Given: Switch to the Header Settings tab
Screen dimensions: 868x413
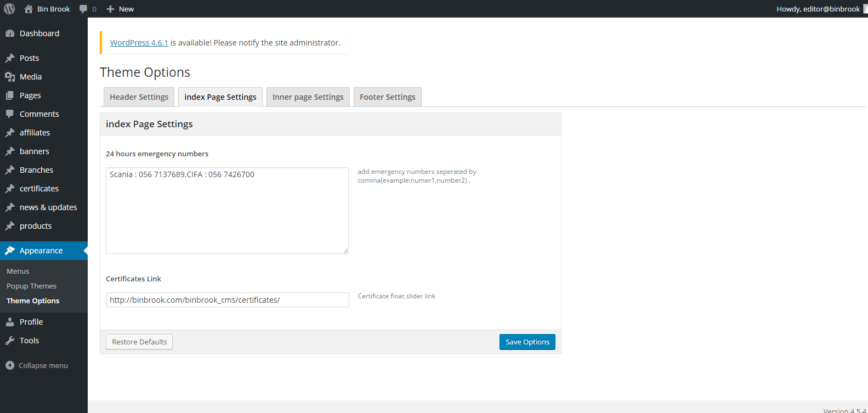Looking at the screenshot, I should [139, 97].
